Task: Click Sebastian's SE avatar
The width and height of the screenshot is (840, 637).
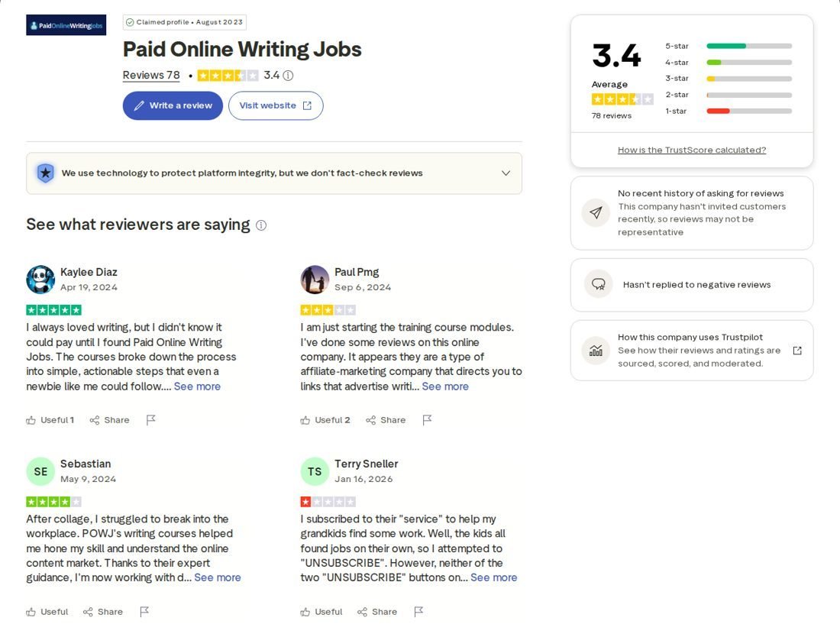Action: coord(40,471)
